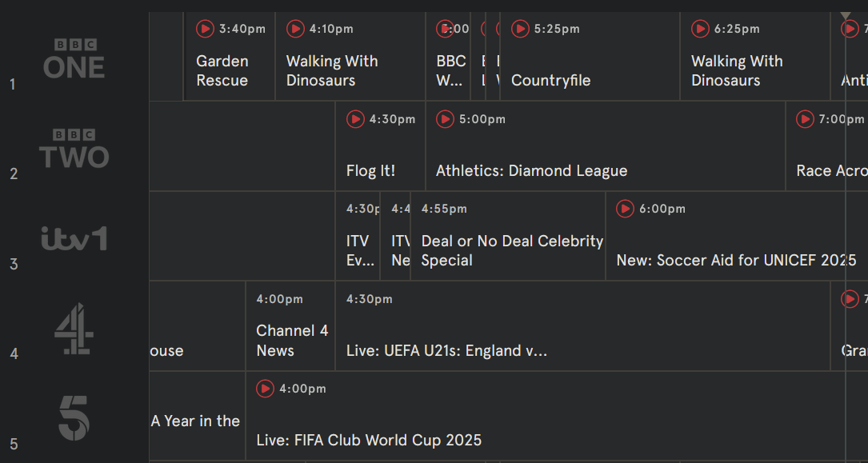Click play icon for Athletics: Diamond League
The width and height of the screenshot is (868, 463).
tap(445, 119)
